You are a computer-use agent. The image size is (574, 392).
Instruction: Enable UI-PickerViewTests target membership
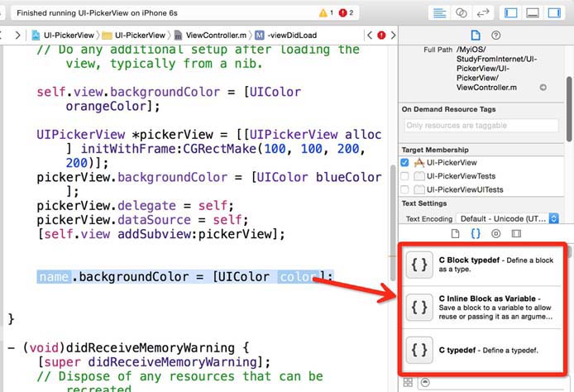405,176
